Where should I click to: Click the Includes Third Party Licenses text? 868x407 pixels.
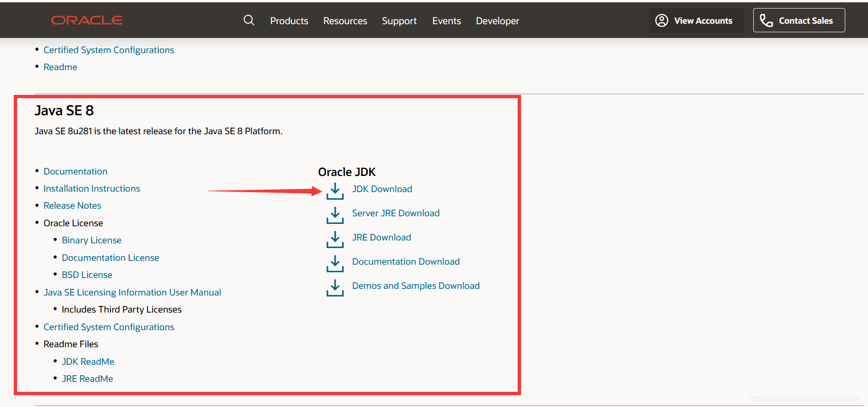coord(122,309)
